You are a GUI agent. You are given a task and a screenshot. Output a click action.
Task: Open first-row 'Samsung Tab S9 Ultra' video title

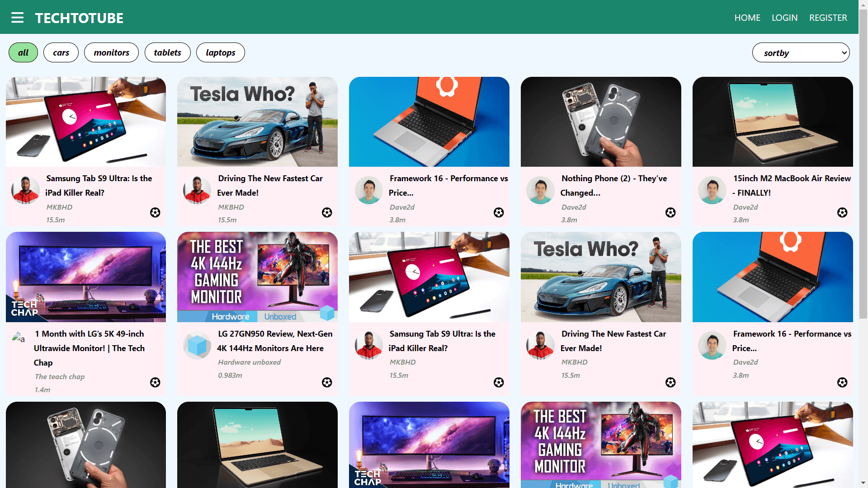99,186
